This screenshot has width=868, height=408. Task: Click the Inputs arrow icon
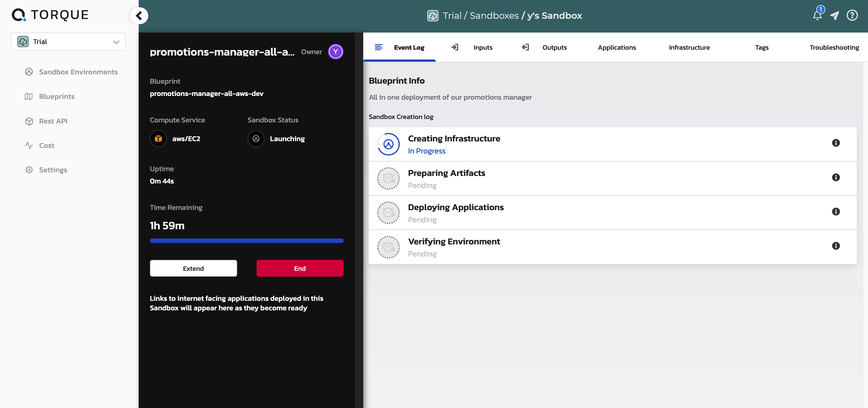(x=454, y=47)
